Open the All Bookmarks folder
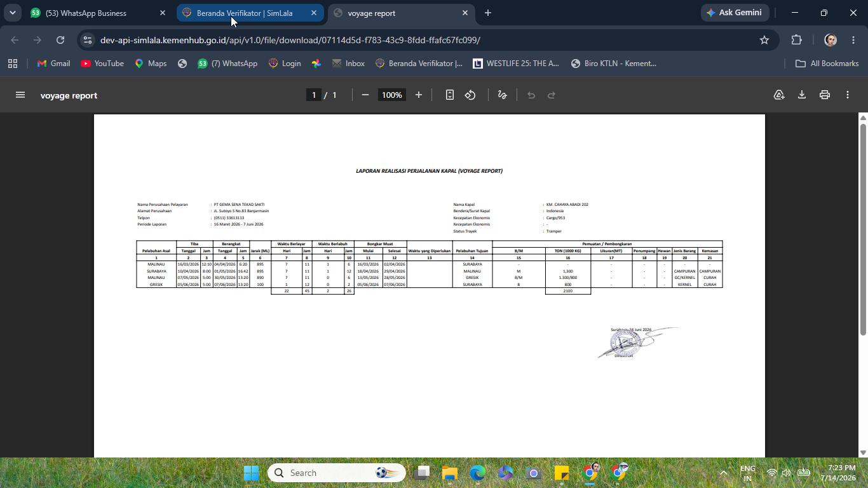 827,64
